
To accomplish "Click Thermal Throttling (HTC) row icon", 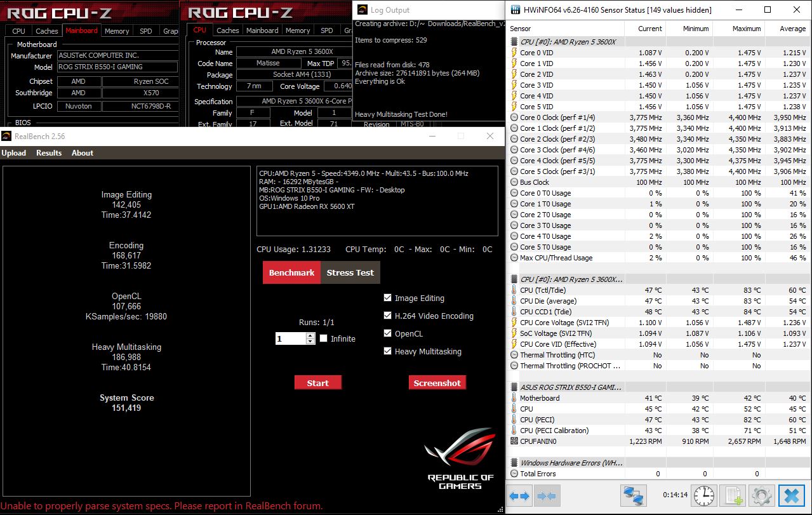I will [514, 355].
